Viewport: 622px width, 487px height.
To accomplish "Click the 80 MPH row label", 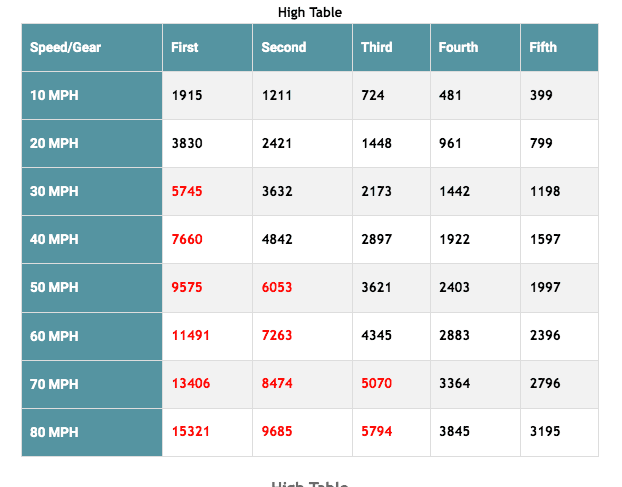I will click(92, 432).
